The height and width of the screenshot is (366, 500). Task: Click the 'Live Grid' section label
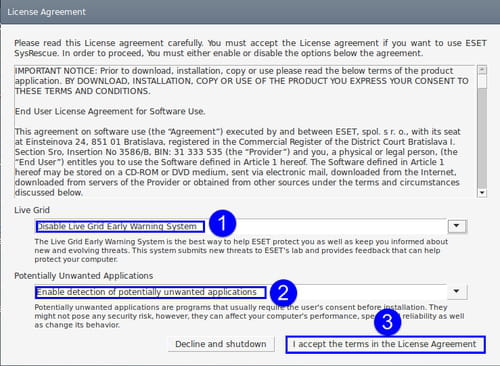pyautogui.click(x=32, y=210)
